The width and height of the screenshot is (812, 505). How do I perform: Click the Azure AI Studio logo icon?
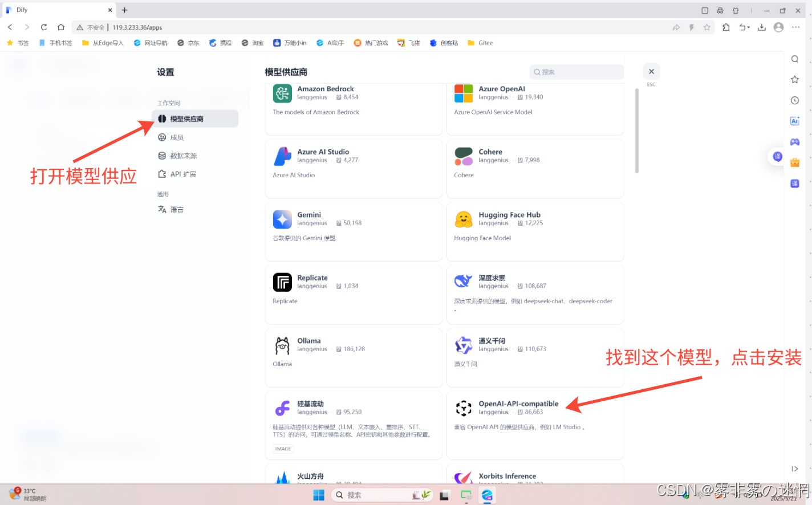click(x=282, y=156)
